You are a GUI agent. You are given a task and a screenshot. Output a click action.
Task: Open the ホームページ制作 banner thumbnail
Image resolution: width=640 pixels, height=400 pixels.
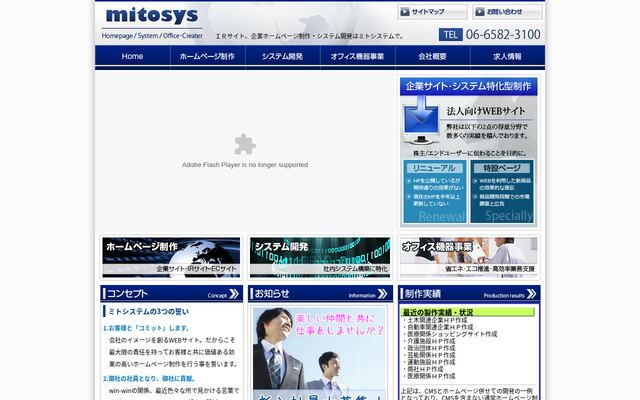pos(171,258)
